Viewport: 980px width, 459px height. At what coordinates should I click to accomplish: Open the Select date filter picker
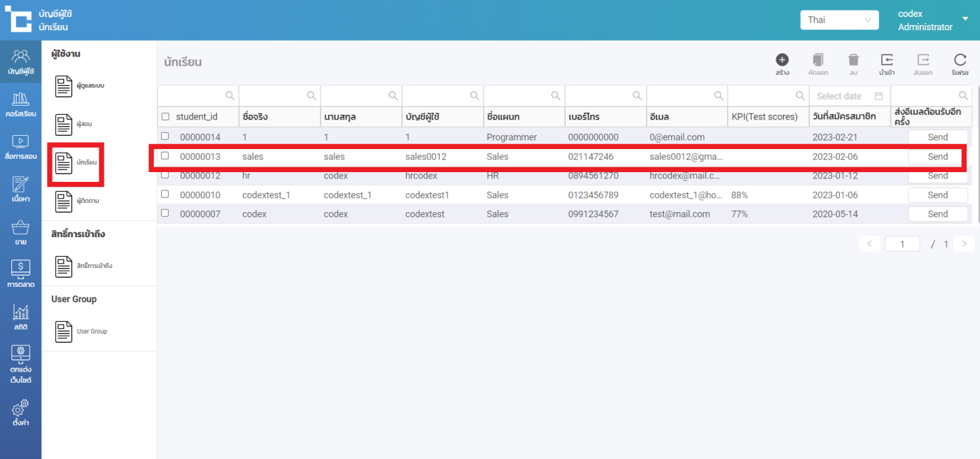(x=849, y=96)
